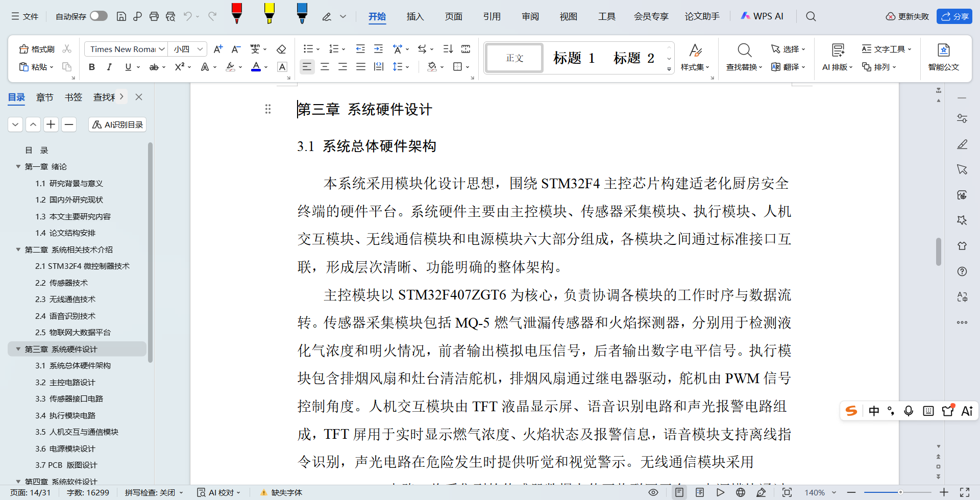
Task: Click the decrease indent icon
Action: [x=360, y=49]
